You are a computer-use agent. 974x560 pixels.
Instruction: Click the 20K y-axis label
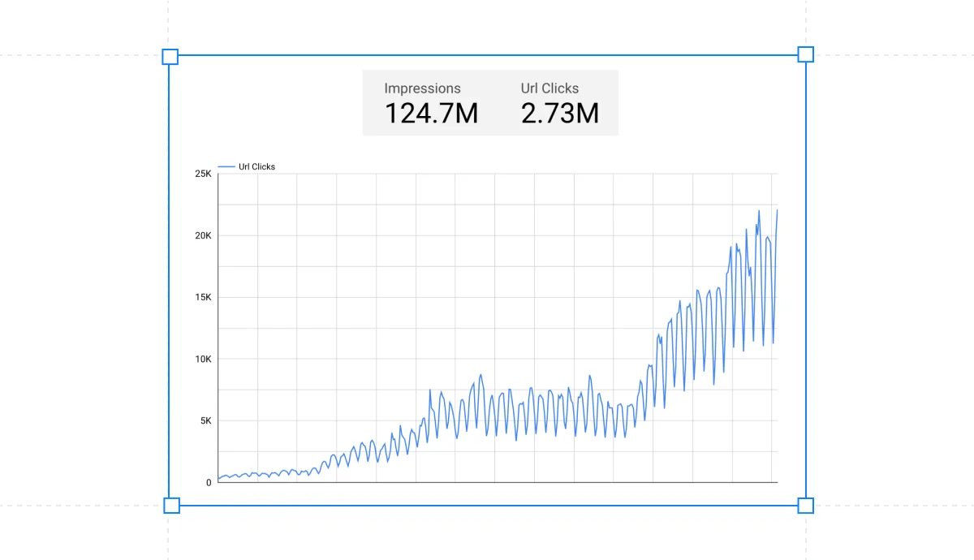(x=202, y=235)
